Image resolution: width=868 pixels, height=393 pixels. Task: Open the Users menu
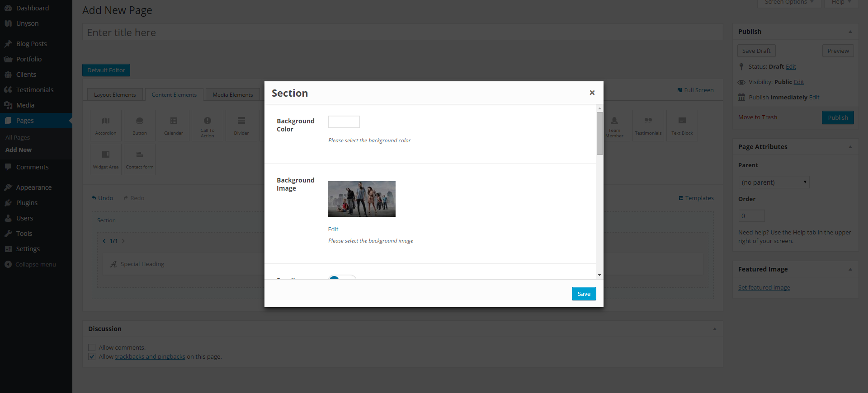36,218
